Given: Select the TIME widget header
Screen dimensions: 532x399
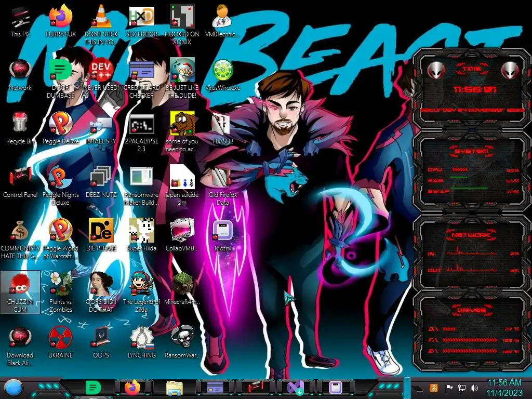Looking at the screenshot, I should [x=472, y=69].
